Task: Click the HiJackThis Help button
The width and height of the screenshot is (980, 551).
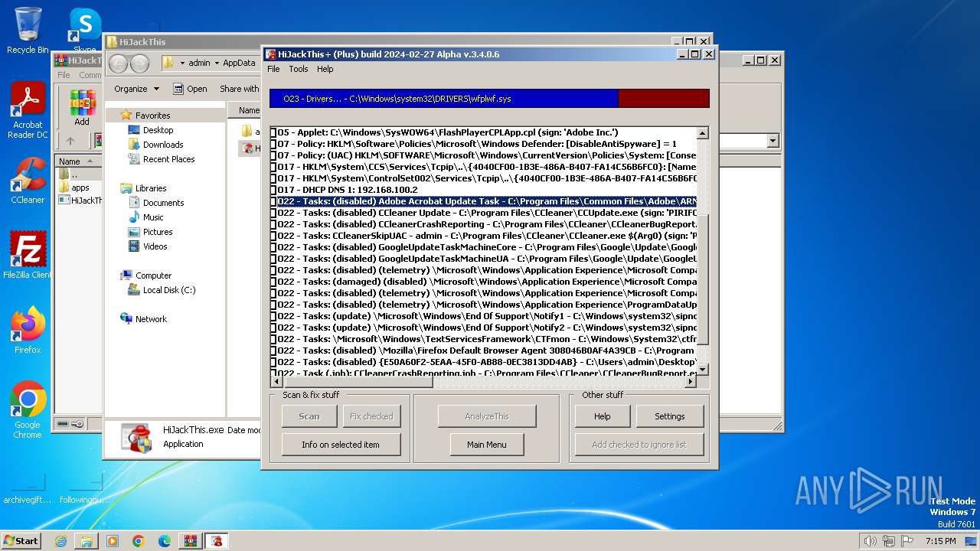Action: pyautogui.click(x=603, y=416)
